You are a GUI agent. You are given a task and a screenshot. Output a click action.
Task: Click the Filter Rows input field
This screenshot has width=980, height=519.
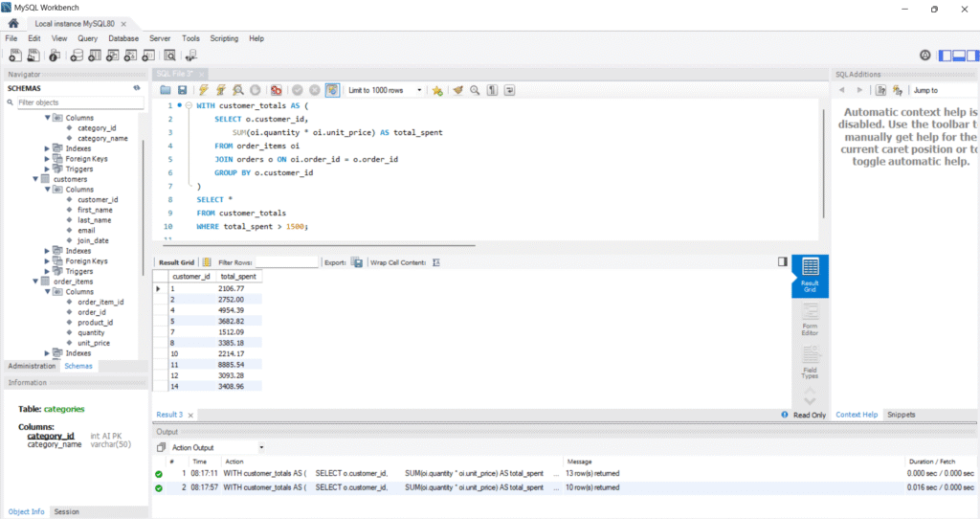(x=287, y=262)
